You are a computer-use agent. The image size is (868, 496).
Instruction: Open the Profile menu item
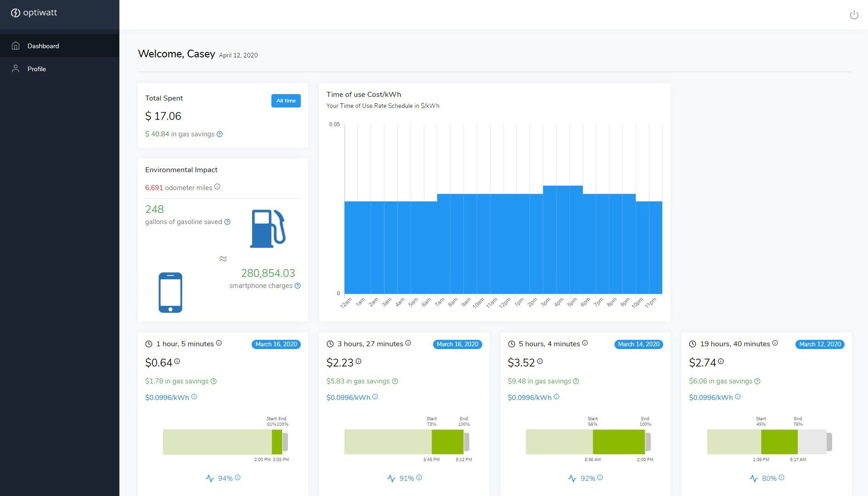(37, 69)
